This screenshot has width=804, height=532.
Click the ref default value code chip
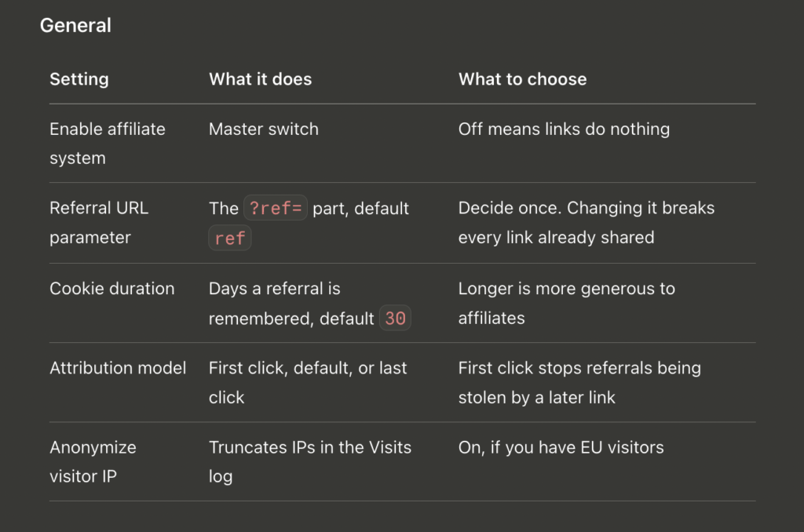230,239
